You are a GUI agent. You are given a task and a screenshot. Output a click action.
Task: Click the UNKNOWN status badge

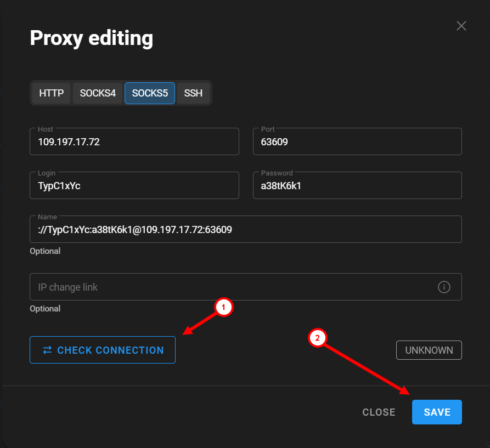[x=429, y=350]
